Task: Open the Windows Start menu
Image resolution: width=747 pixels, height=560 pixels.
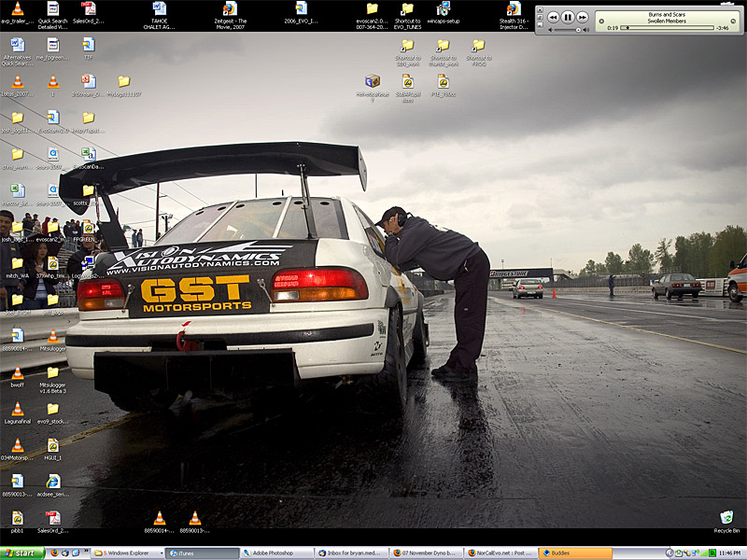Action: (x=21, y=553)
